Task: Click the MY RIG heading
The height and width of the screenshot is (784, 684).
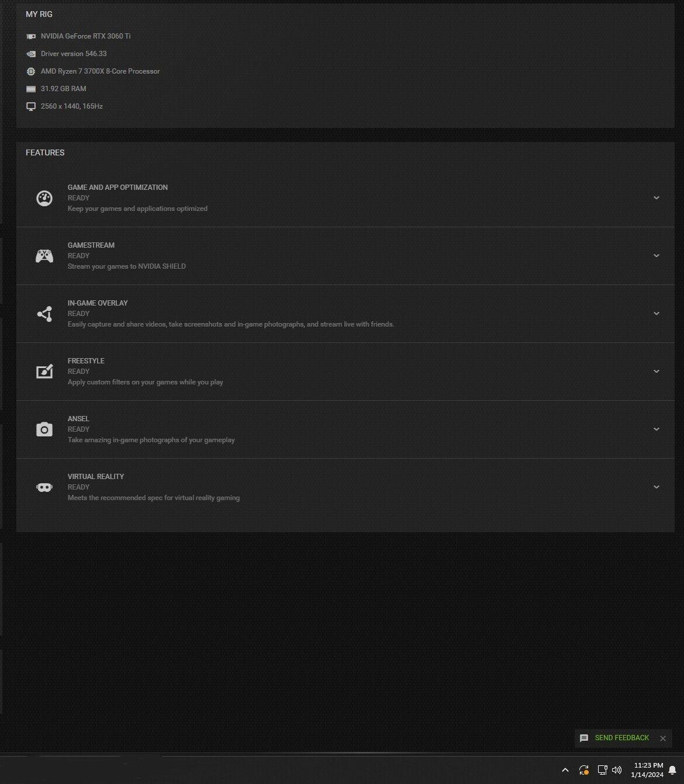Action: click(x=39, y=14)
